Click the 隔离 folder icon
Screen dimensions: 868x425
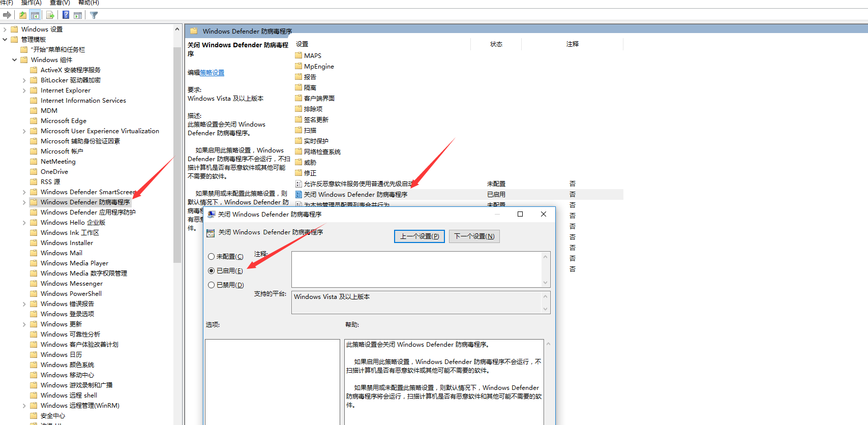(299, 87)
